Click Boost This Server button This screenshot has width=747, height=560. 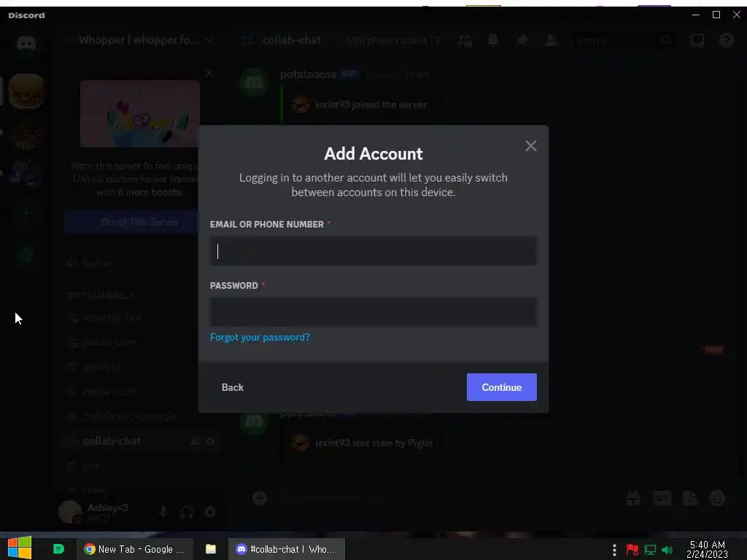139,222
